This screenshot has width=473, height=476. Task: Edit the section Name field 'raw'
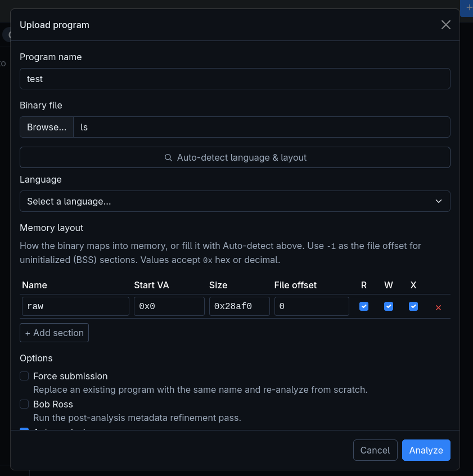(x=75, y=306)
